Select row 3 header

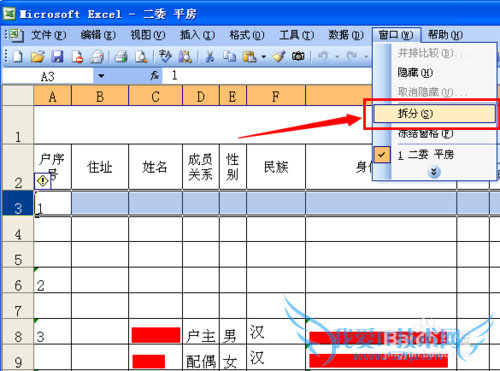18,203
